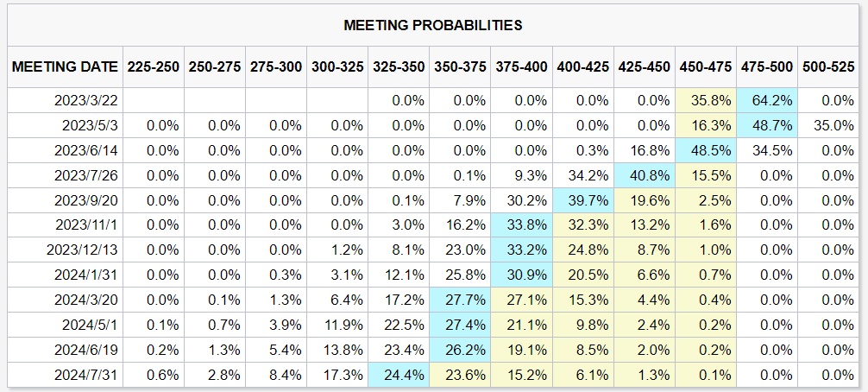Select the 225-250 column header

pos(154,67)
